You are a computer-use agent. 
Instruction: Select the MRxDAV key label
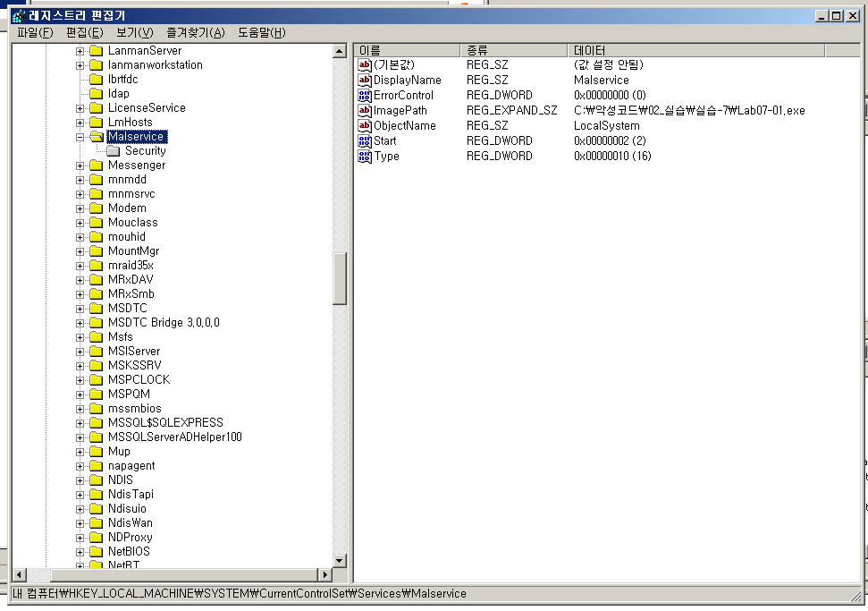[x=131, y=280]
